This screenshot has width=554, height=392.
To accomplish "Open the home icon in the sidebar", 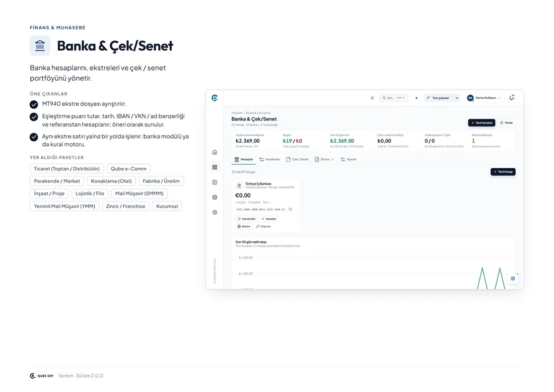I will pos(215,152).
